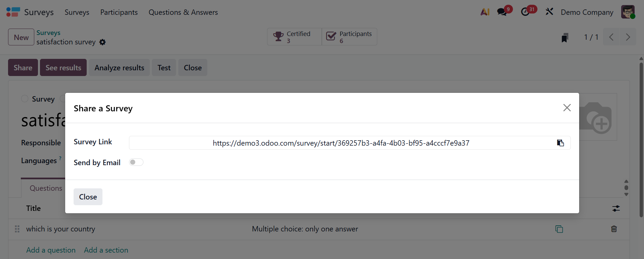Open the gear actions menu beside survey name
The image size is (644, 259).
point(102,42)
